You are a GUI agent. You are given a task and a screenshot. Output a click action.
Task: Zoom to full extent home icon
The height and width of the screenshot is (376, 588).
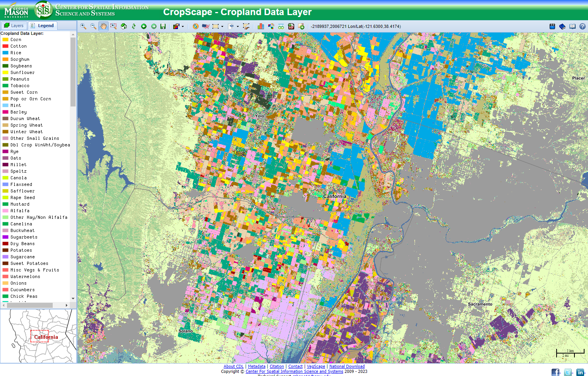tap(124, 26)
